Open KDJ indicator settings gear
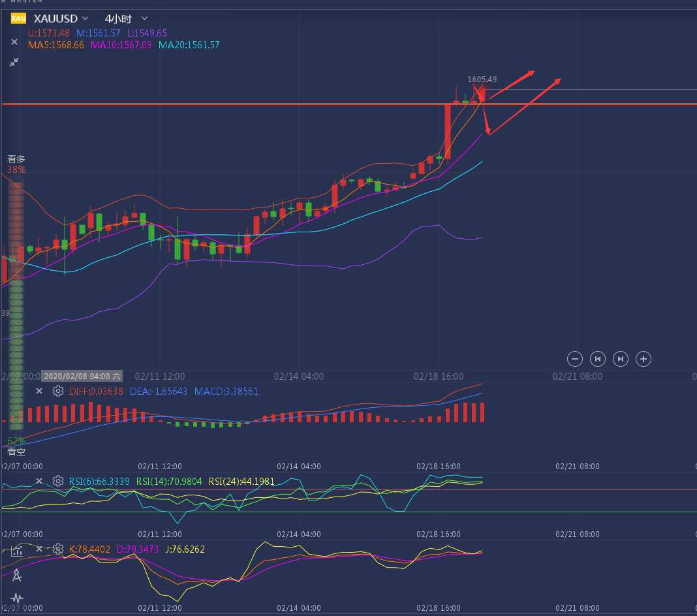Screen dimensions: 697x616 coord(58,549)
